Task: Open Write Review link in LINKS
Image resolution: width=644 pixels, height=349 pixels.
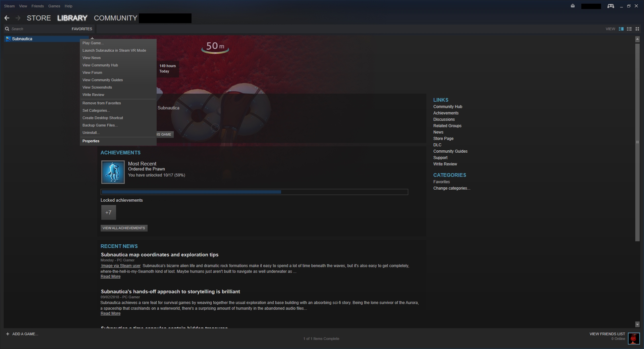Action: point(445,164)
